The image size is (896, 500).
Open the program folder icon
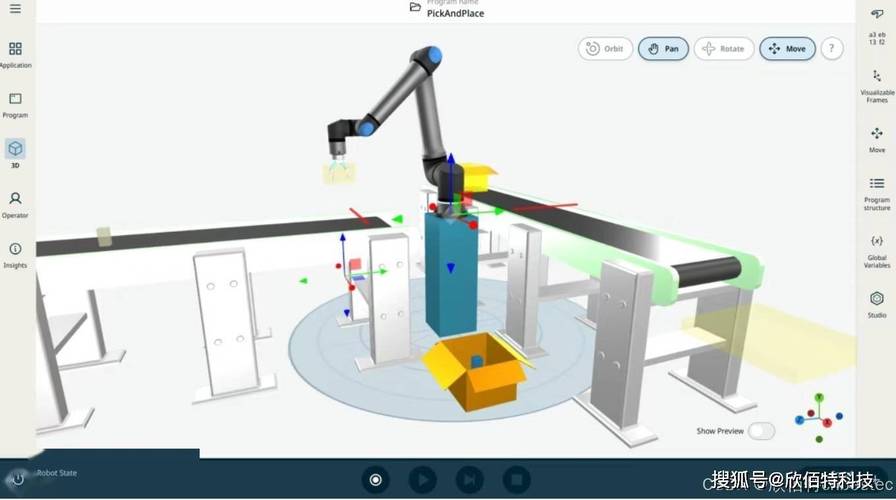coord(415,7)
